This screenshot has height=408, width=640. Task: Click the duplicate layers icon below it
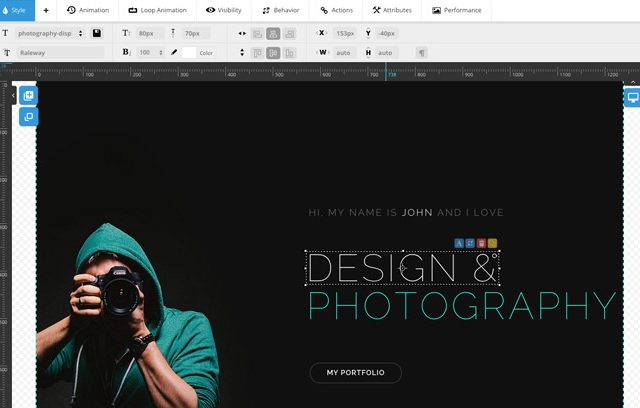[x=28, y=117]
